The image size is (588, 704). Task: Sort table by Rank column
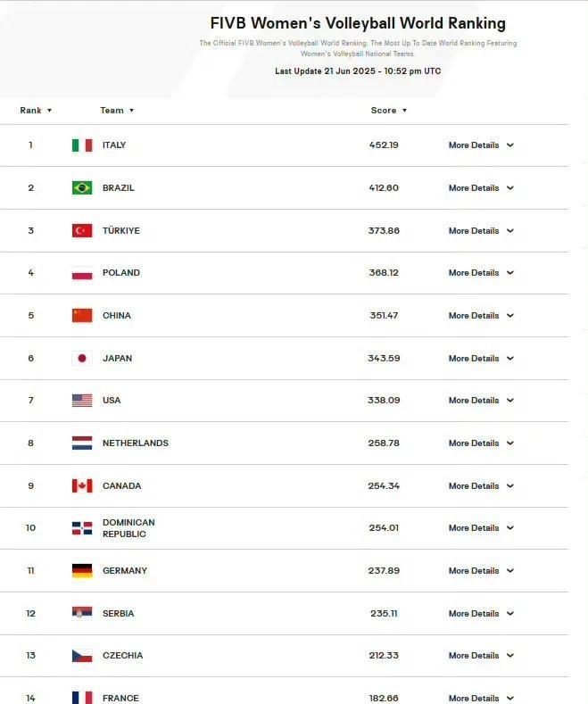pyautogui.click(x=36, y=111)
